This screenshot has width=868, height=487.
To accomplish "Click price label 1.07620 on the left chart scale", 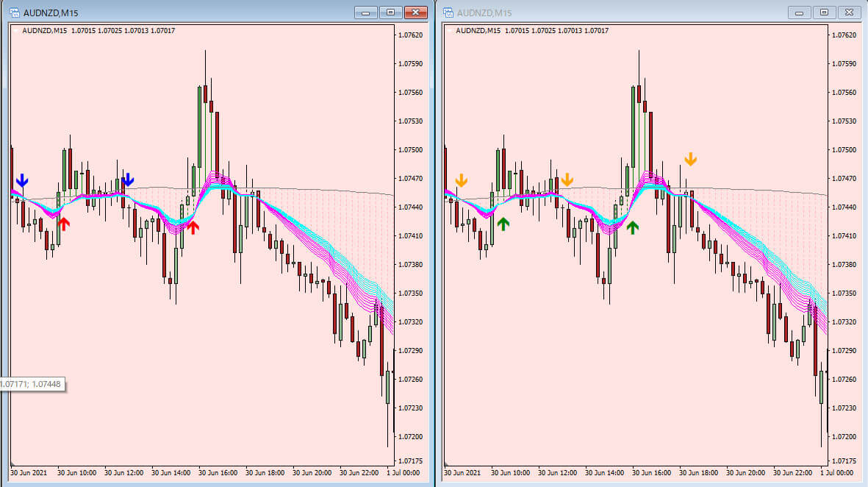I will click(x=410, y=35).
